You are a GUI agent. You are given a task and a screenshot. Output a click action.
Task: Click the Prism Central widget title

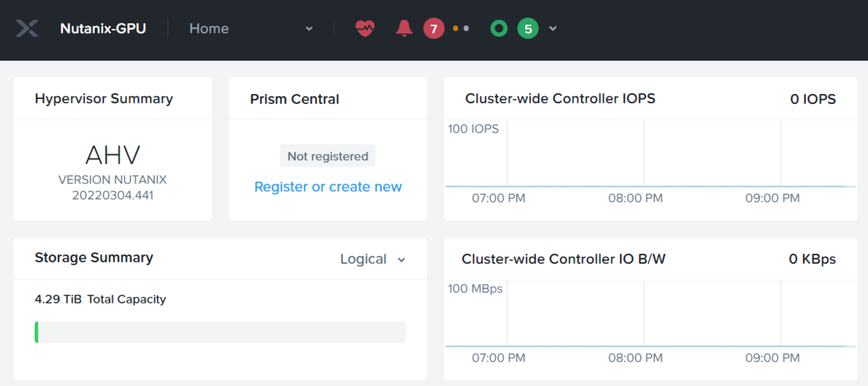pos(294,99)
